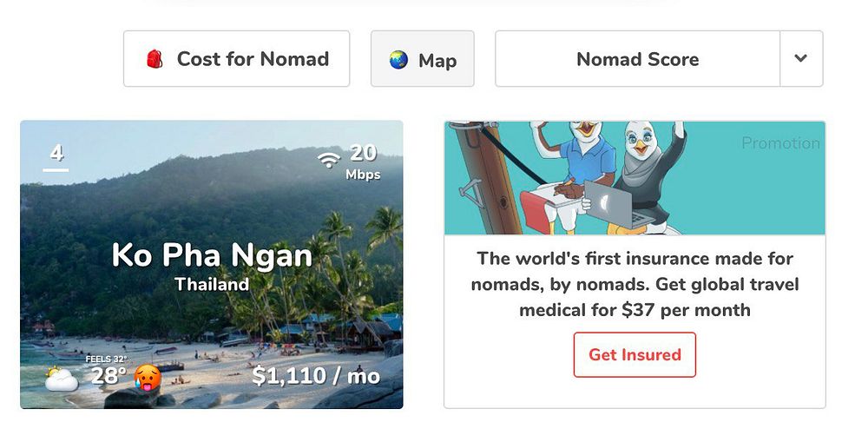
Task: Click the cloudy weather icon
Action: 62,379
